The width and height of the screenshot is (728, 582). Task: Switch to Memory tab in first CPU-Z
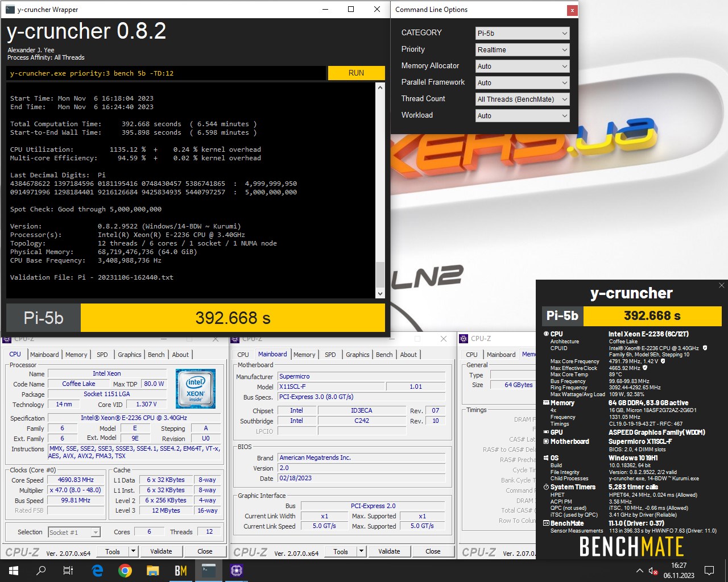tap(76, 355)
